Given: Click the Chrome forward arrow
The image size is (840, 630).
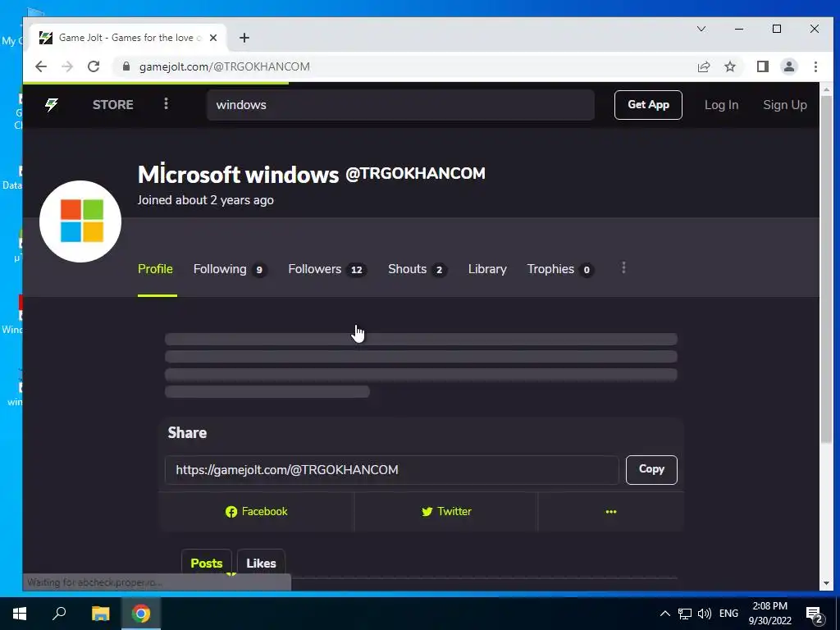Looking at the screenshot, I should (67, 66).
